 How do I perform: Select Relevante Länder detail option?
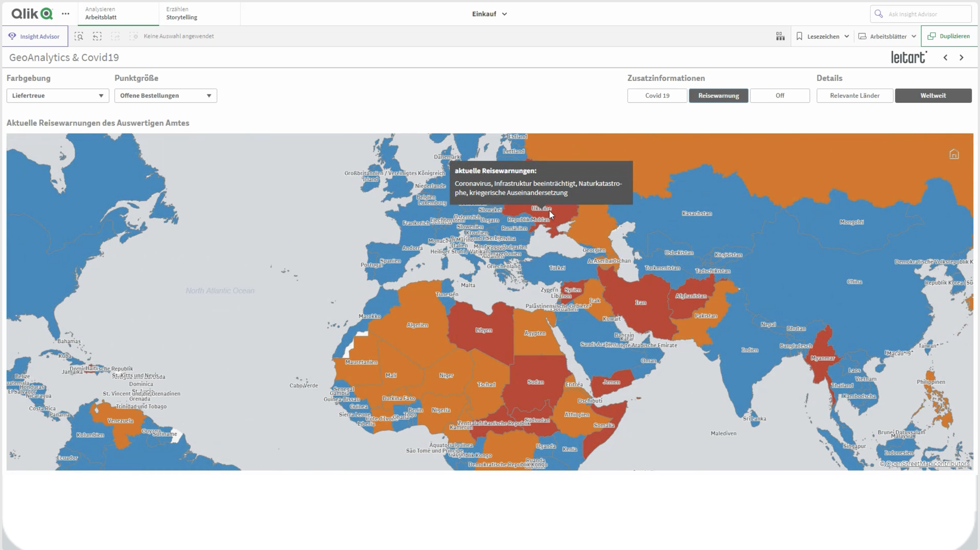855,96
